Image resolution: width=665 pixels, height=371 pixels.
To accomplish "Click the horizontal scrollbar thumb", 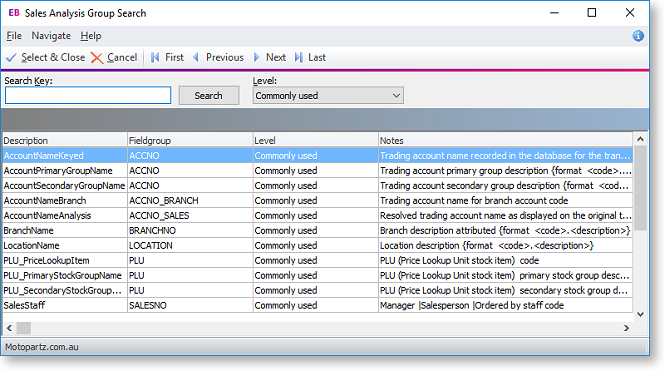I will (24, 328).
